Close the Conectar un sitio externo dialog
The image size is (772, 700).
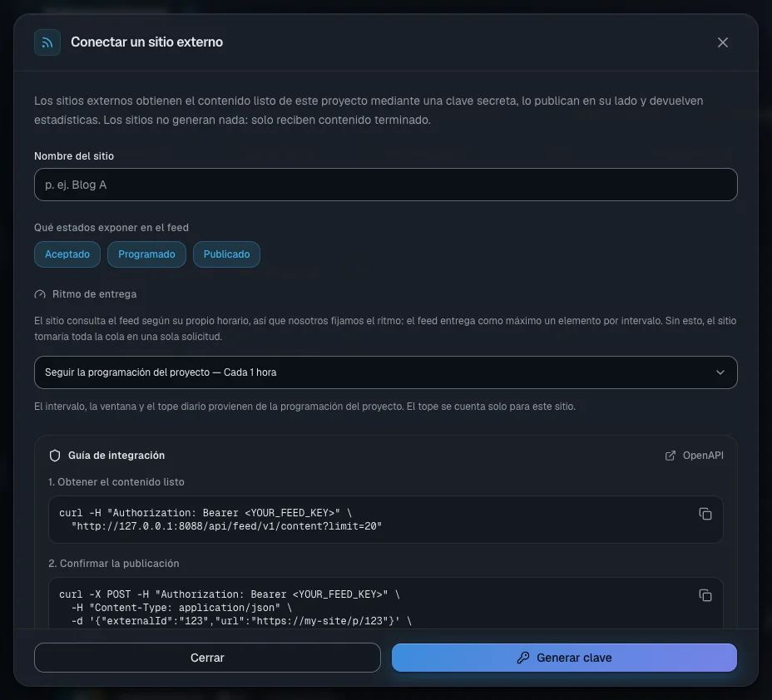tap(722, 42)
